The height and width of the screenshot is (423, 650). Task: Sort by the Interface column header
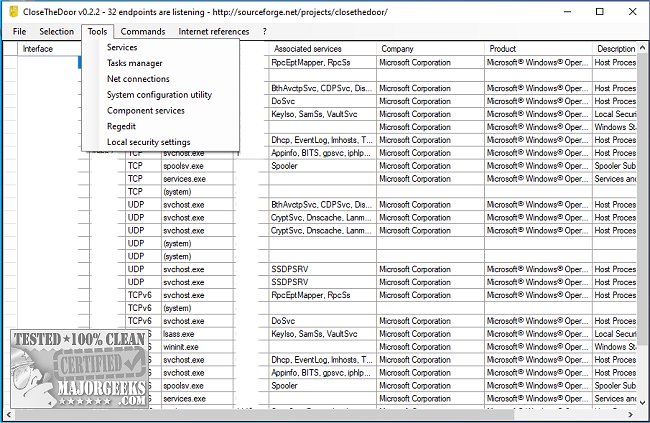point(50,49)
